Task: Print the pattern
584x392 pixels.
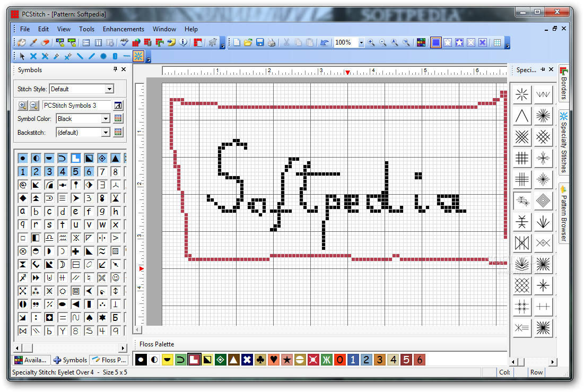Action: click(272, 42)
